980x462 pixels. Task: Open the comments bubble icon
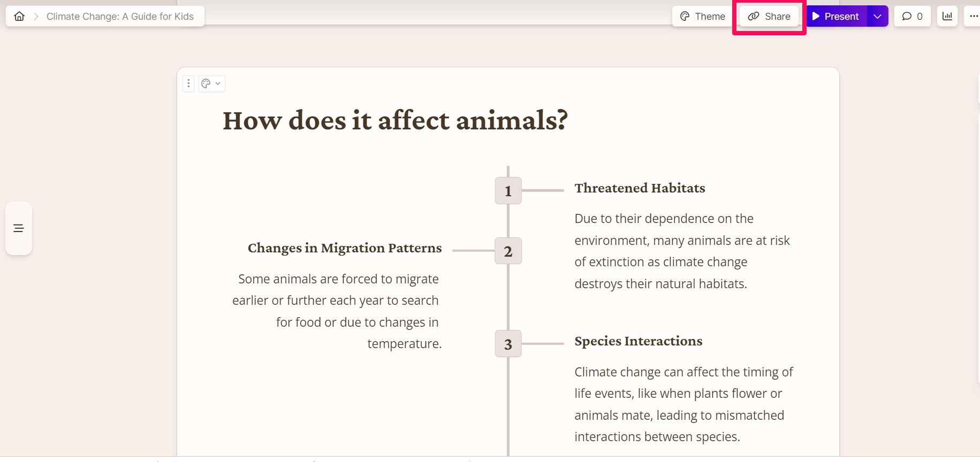tap(912, 17)
